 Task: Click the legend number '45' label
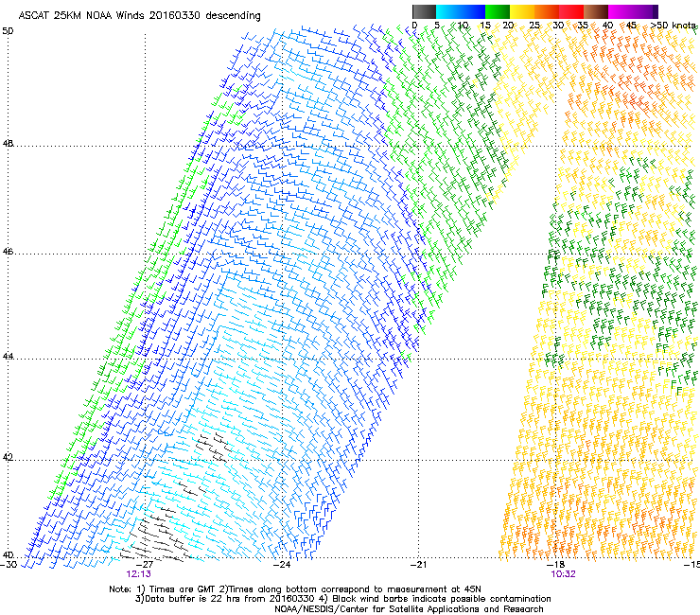pyautogui.click(x=631, y=26)
